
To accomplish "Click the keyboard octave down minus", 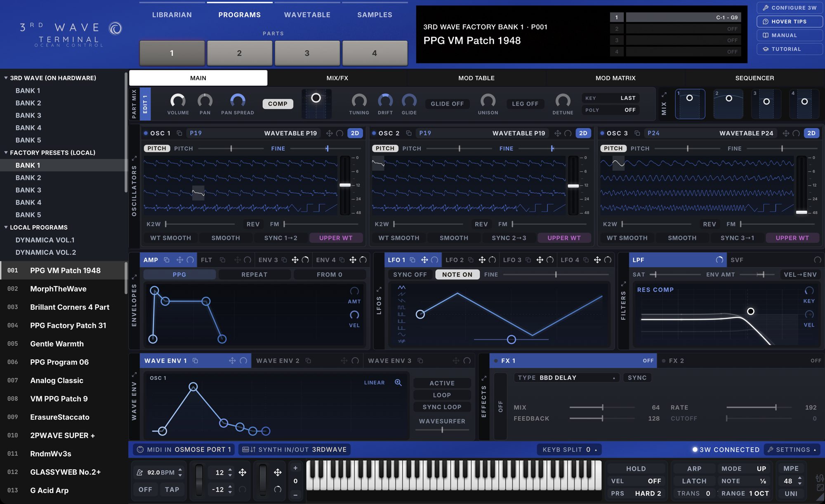I will coord(295,495).
